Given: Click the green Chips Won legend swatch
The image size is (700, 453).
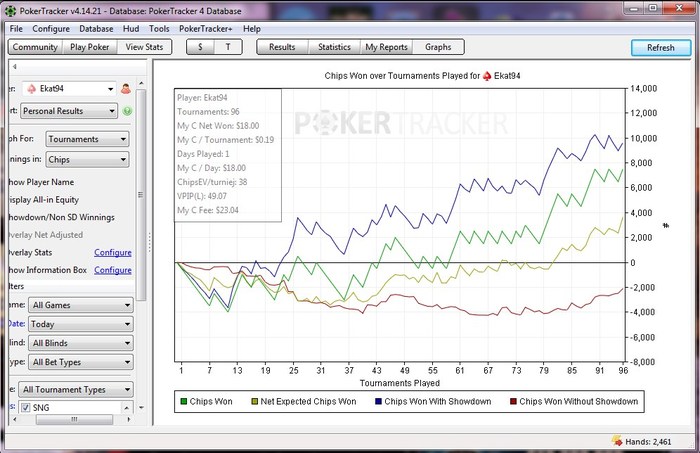Looking at the screenshot, I should point(183,401).
